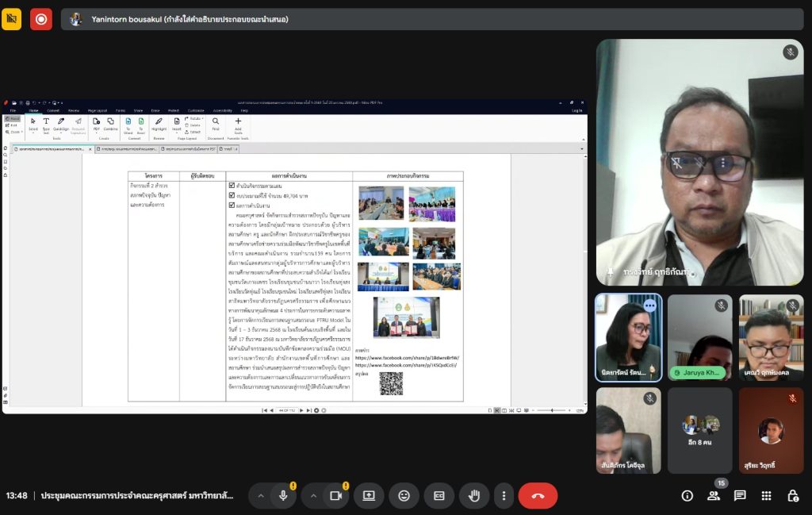Open meeting details info icon
The image size is (812, 515).
pyautogui.click(x=688, y=496)
